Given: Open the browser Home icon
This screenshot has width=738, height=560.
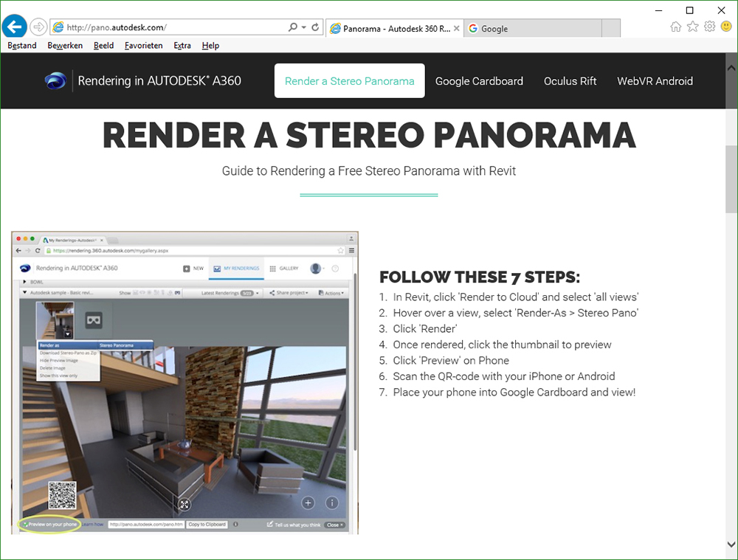Looking at the screenshot, I should tap(675, 27).
